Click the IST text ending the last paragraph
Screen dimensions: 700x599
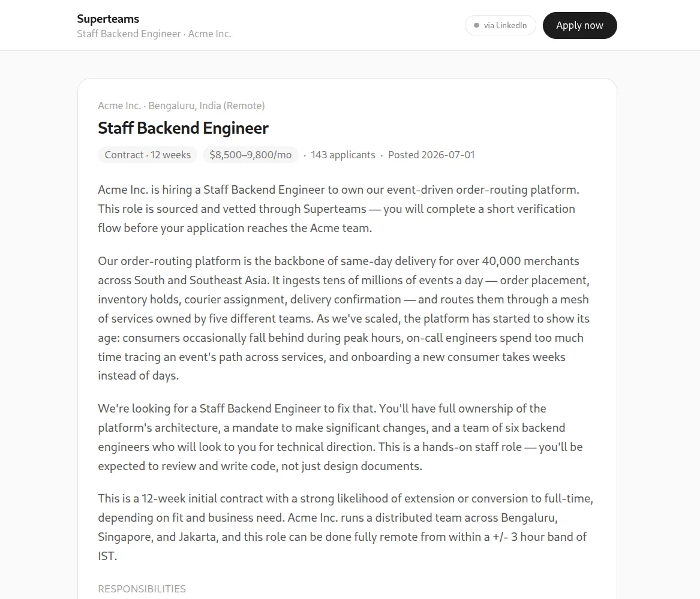pos(107,556)
